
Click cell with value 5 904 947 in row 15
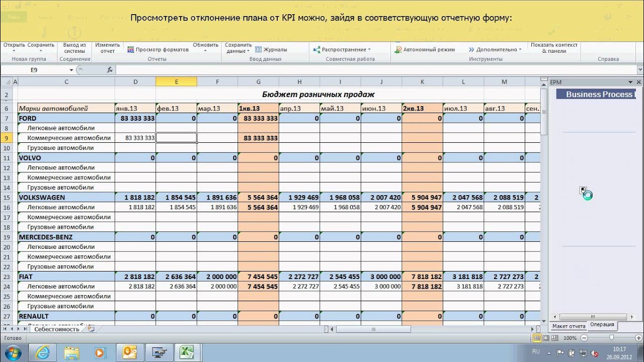tap(422, 198)
